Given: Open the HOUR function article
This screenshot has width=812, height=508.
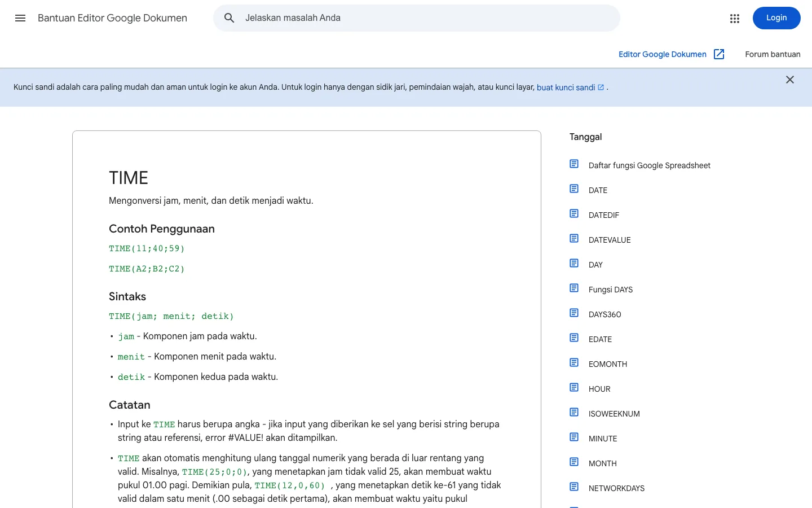Looking at the screenshot, I should [x=599, y=389].
